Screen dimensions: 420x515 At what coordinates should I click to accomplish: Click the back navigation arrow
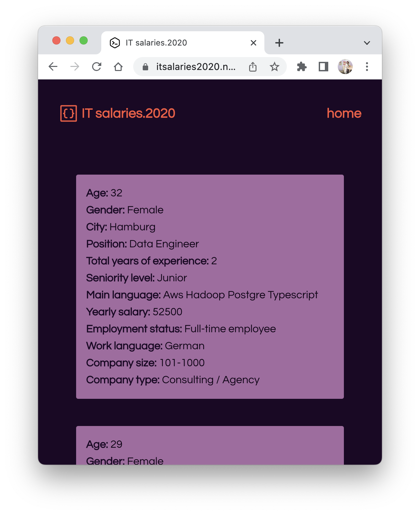click(53, 67)
